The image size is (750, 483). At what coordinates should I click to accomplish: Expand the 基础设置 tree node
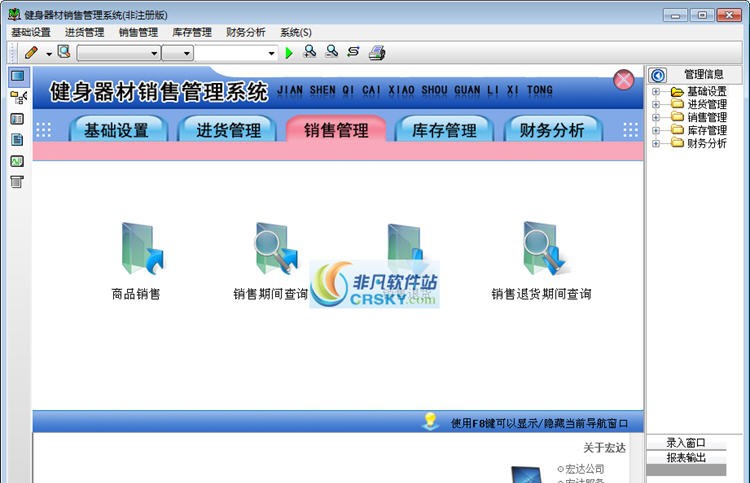pos(656,91)
